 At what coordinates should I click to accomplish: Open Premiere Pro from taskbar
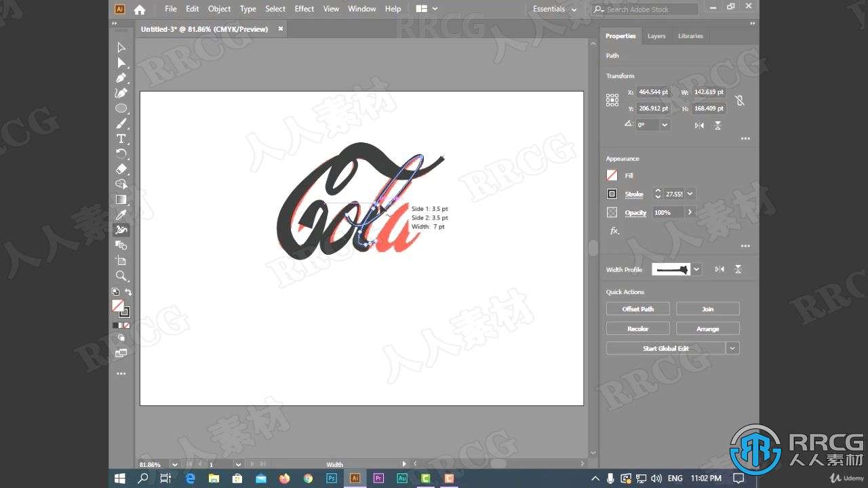tap(378, 478)
